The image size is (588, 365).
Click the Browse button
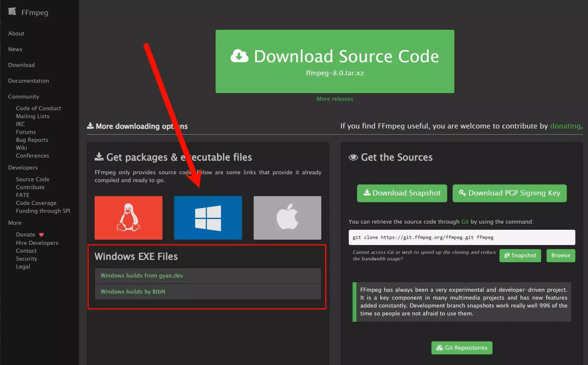tap(561, 255)
